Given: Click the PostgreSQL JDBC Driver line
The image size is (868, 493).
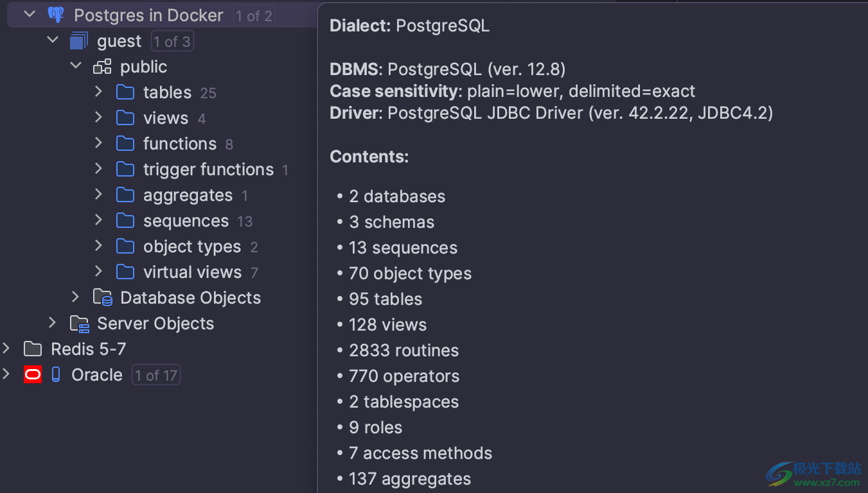Looking at the screenshot, I should pos(551,113).
